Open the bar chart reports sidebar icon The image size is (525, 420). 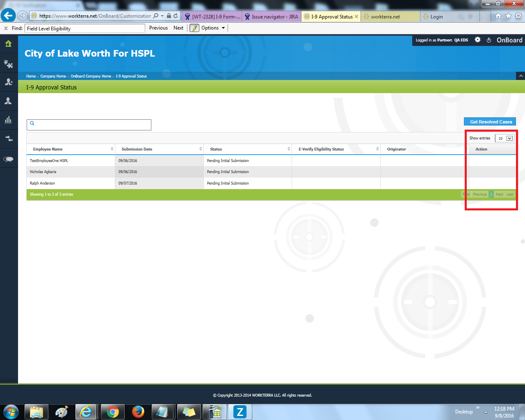point(9,120)
